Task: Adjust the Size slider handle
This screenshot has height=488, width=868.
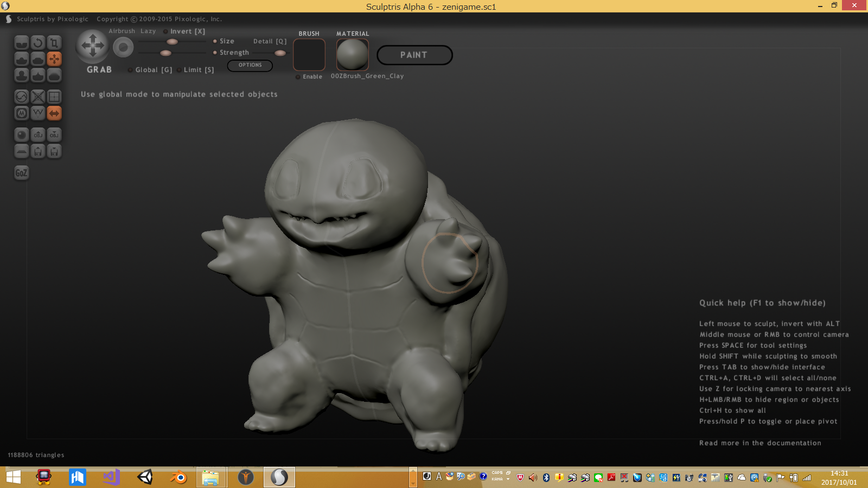Action: (x=172, y=42)
